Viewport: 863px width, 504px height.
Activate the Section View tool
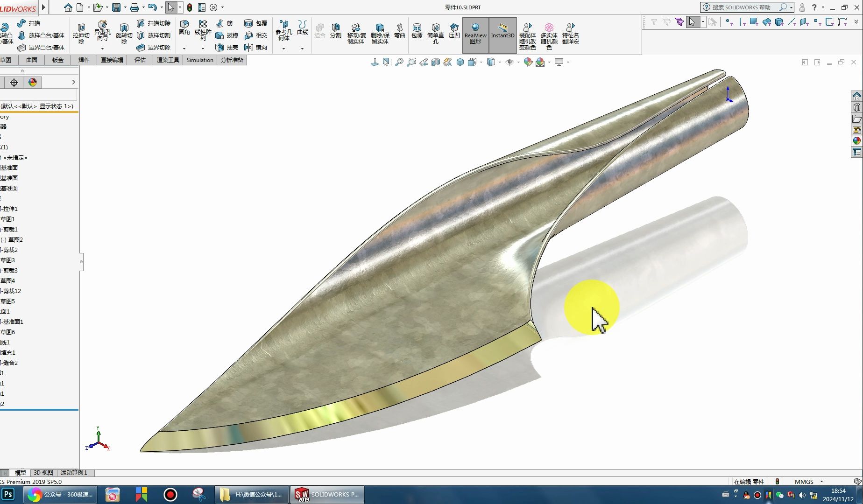pyautogui.click(x=435, y=62)
